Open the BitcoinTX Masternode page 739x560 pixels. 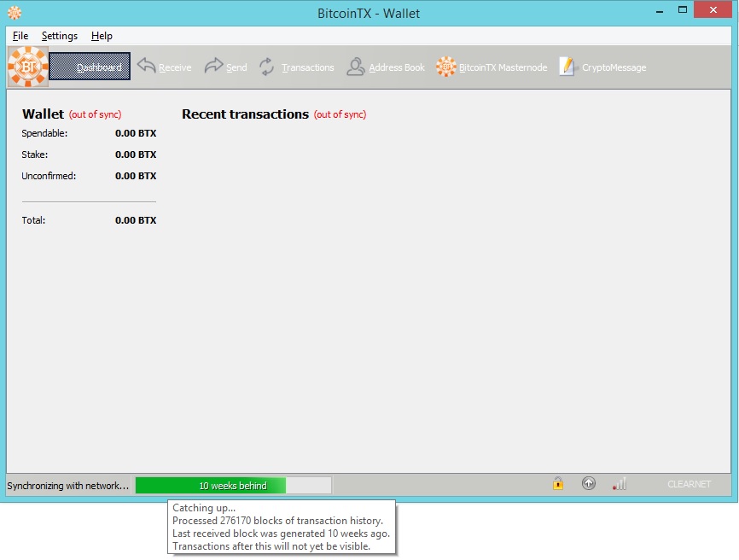click(492, 67)
